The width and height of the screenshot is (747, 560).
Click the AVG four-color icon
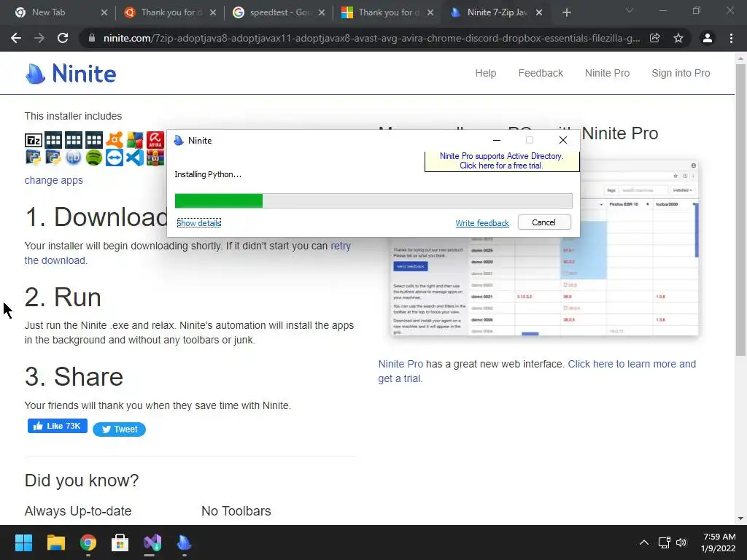pyautogui.click(x=135, y=140)
